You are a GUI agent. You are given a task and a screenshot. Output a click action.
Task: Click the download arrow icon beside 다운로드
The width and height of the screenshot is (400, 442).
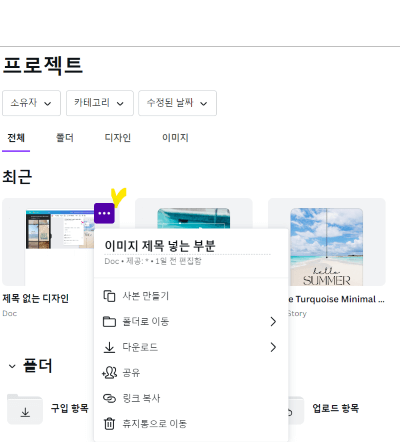[109, 347]
